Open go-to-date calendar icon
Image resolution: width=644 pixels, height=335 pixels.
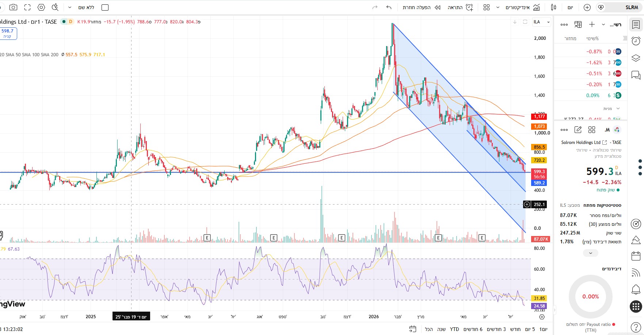click(x=413, y=329)
